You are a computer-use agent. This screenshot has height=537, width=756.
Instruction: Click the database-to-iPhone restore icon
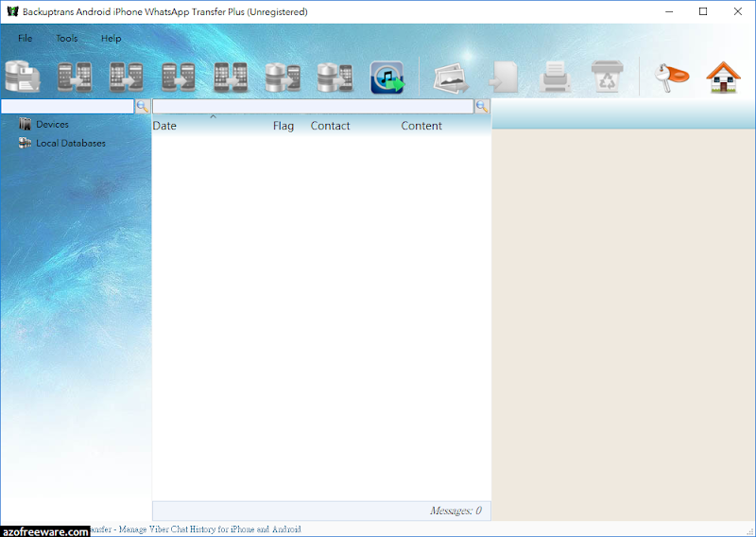coord(335,78)
